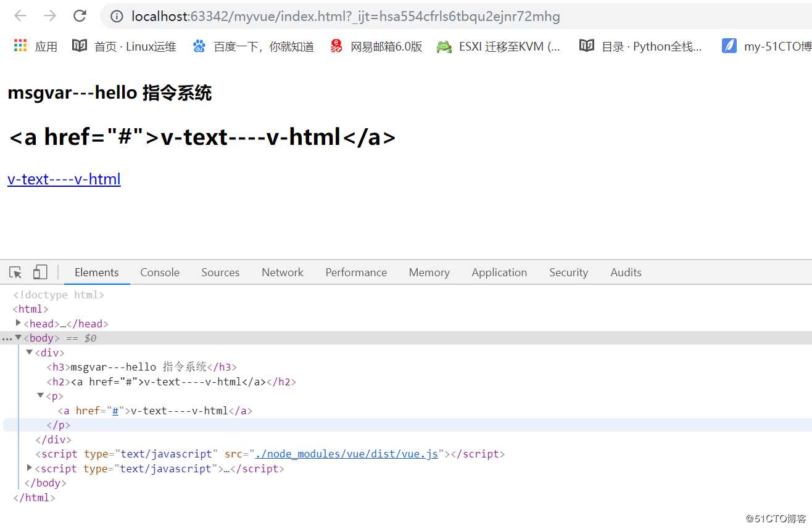812x529 pixels.
Task: Open the 网易邮箱6.0版 bookmark
Action: [x=376, y=46]
